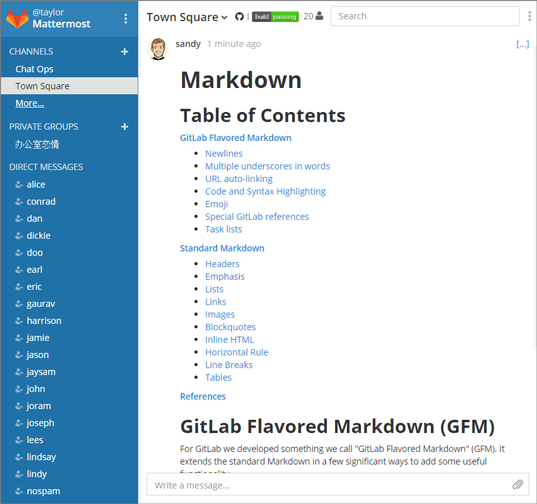537x504 pixels.
Task: Click the 1 minute ago timestamp
Action: click(x=234, y=44)
